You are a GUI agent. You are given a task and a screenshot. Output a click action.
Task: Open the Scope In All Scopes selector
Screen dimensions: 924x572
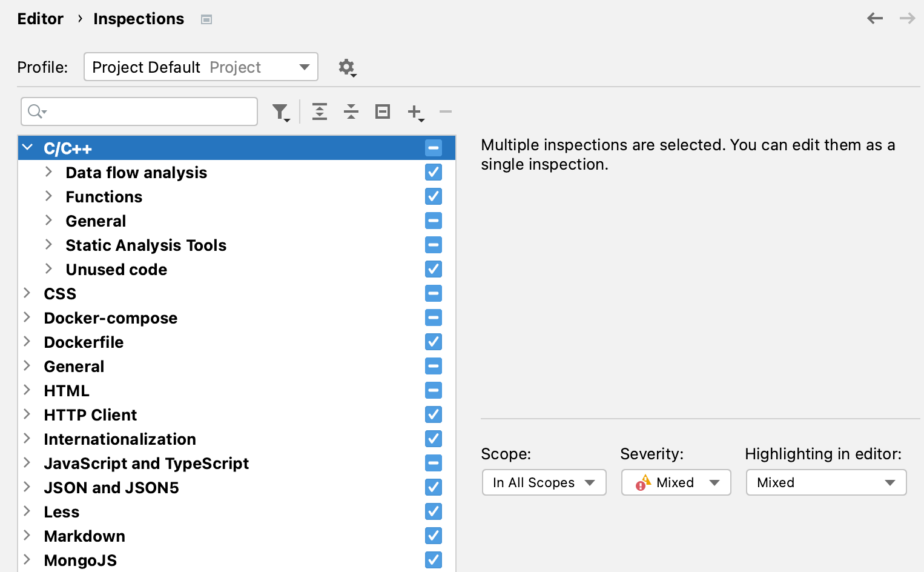(543, 482)
